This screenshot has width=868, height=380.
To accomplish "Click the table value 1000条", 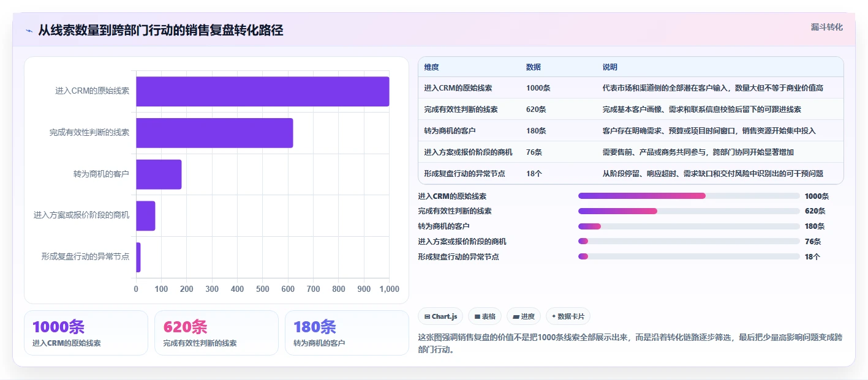I will click(x=538, y=88).
